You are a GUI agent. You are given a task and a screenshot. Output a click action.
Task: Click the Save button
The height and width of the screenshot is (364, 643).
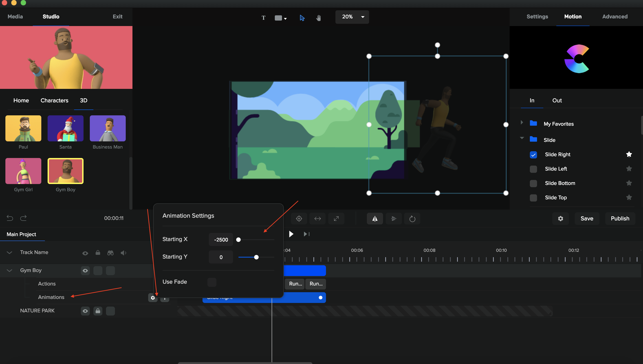tap(587, 219)
